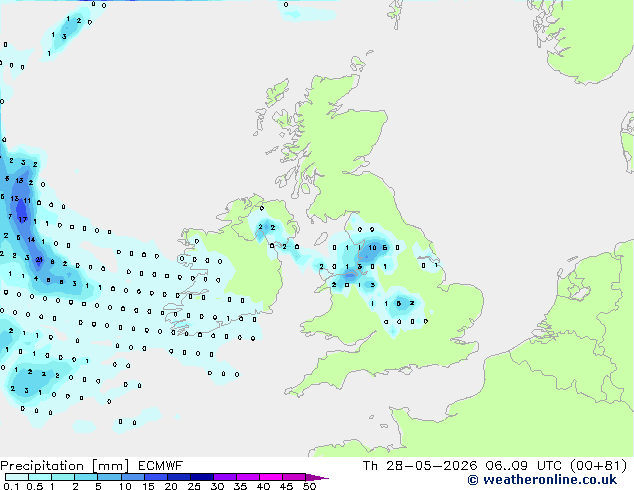Click the 'Precipitation [mm]' title text
This screenshot has width=634, height=490.
65,466
